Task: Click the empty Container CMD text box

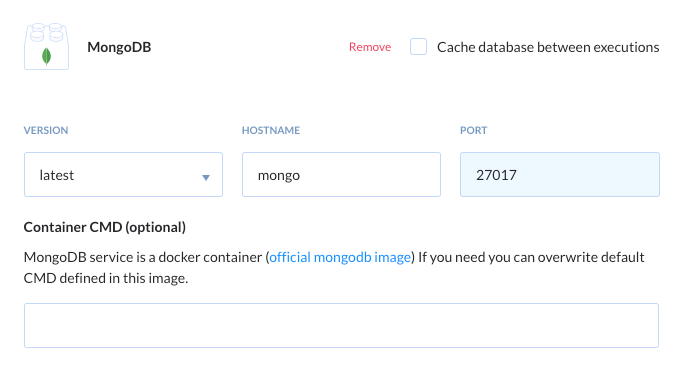Action: [341, 326]
